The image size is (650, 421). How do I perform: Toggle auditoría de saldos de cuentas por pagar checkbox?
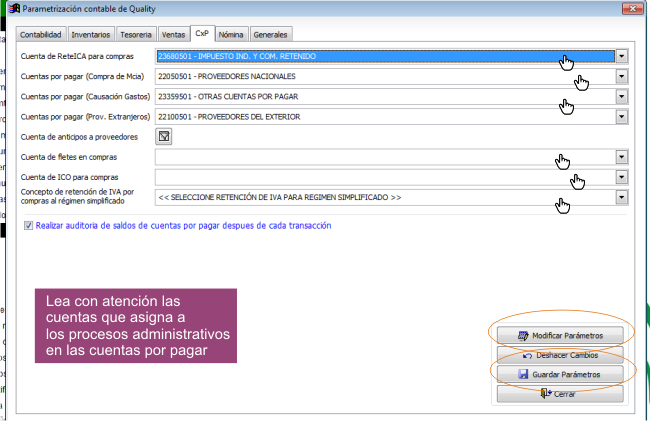(28, 225)
